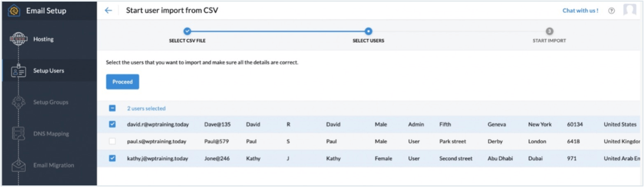Open help via question mark icon
Viewport: 644px width, 187px height.
pos(611,11)
